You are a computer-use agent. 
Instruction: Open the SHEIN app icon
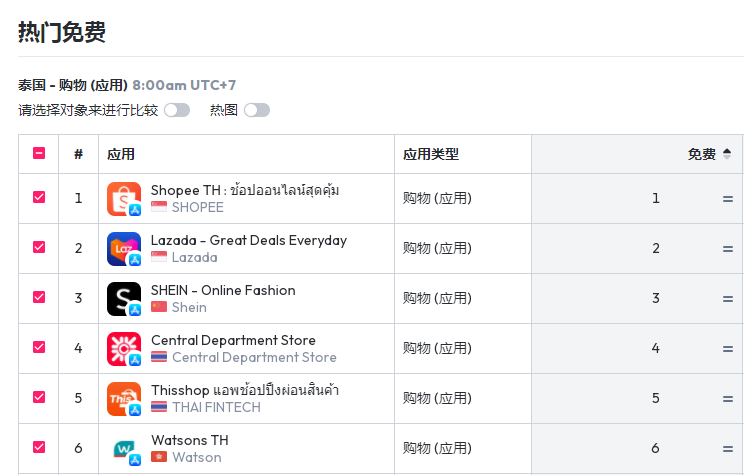tap(124, 299)
